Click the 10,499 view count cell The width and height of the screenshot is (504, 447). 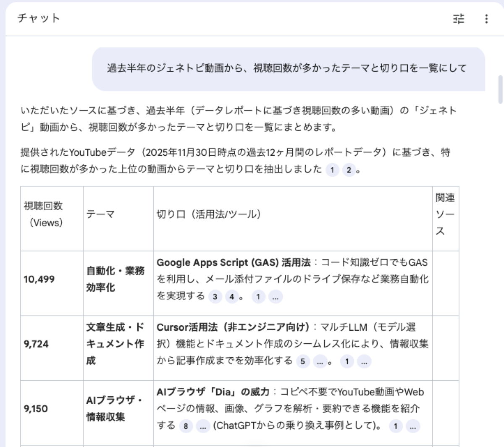[x=39, y=280]
